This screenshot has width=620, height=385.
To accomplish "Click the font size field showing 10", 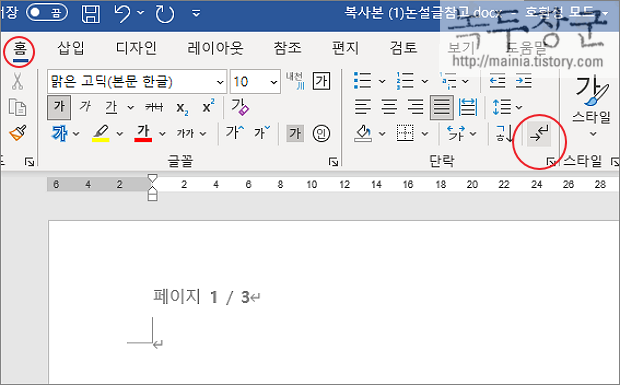I will (249, 82).
